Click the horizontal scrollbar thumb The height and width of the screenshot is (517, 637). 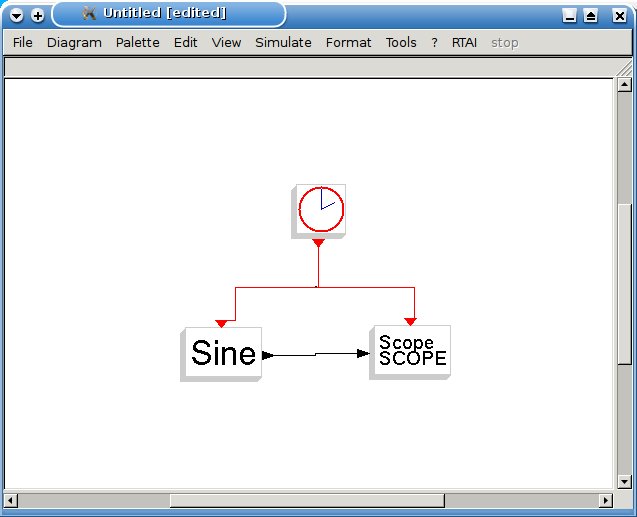click(307, 500)
